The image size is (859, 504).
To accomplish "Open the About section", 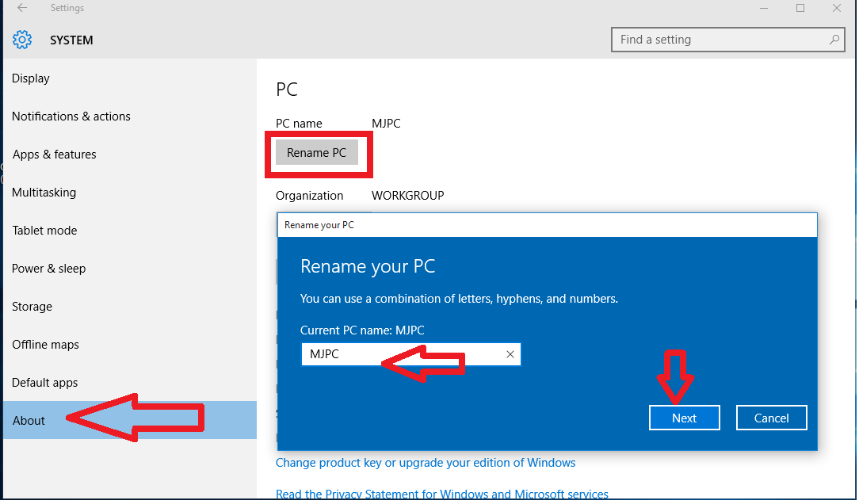I will [x=29, y=420].
